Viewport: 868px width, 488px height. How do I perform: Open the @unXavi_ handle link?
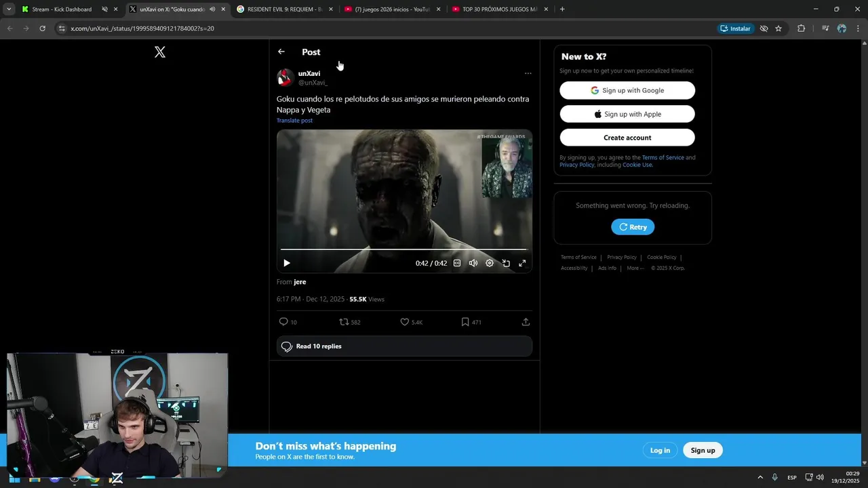point(313,83)
